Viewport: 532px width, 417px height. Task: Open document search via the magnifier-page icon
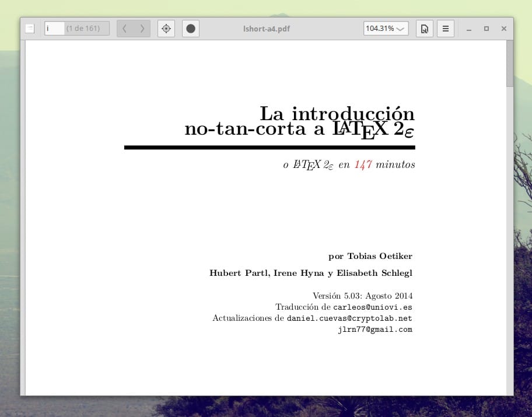(x=425, y=28)
